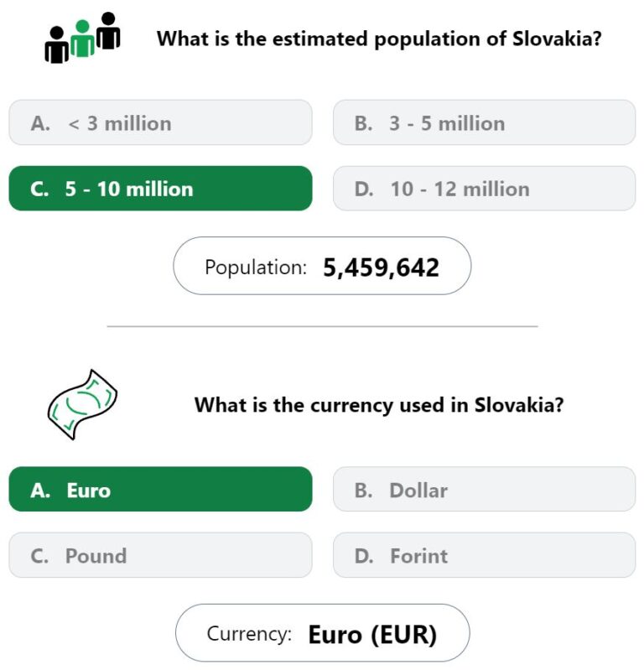Pick the C. Pound option
Viewport: 644px width, 670px height.
pos(160,555)
